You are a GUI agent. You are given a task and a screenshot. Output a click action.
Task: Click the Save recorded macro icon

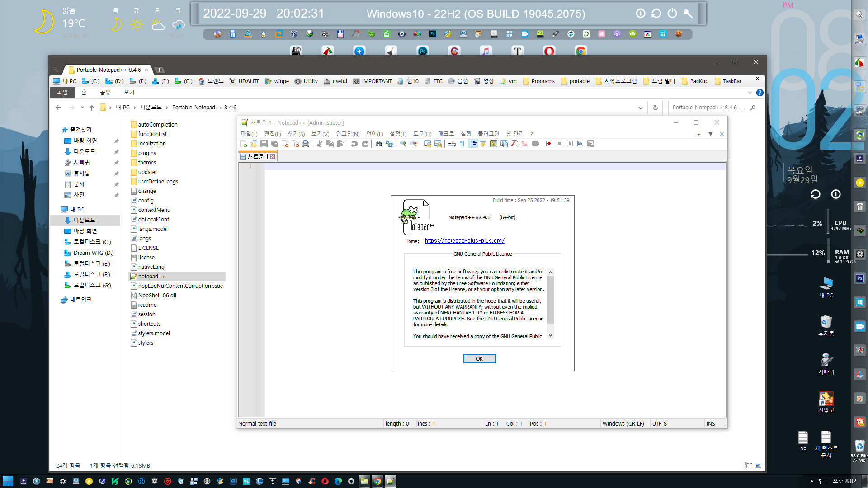tap(590, 144)
